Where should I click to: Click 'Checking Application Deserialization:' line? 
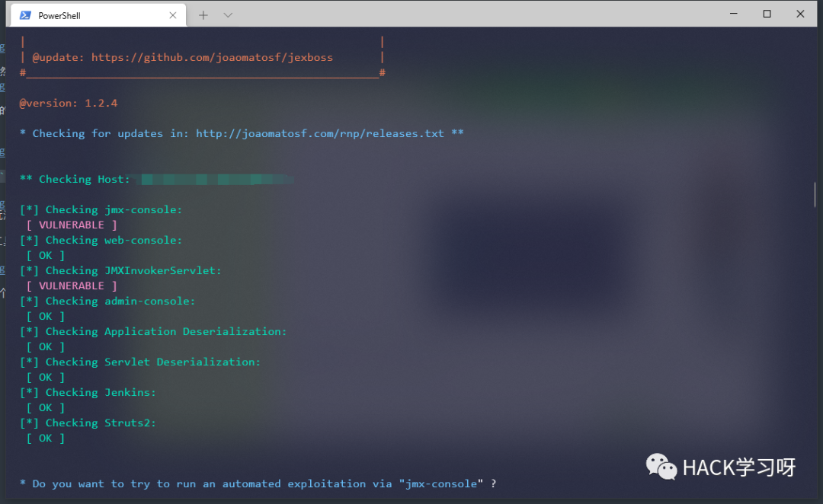(x=153, y=331)
